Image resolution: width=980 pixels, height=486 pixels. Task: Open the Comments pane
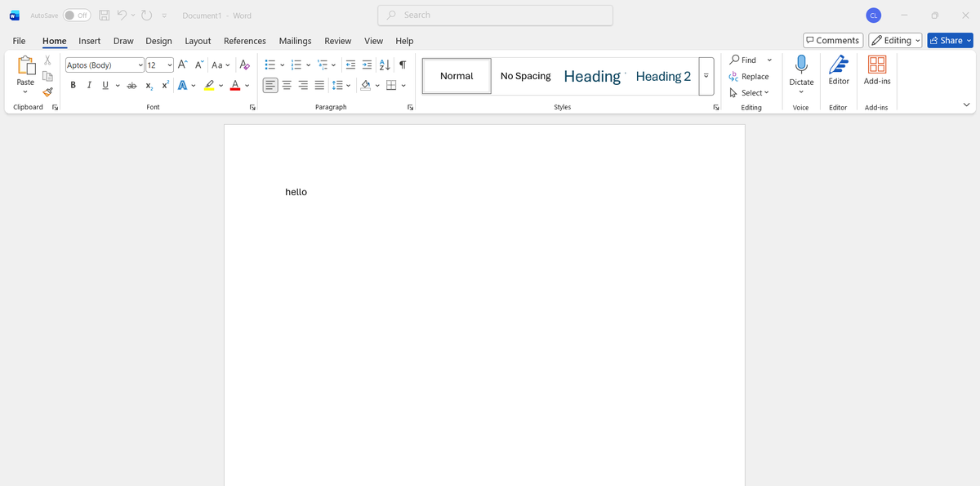pos(833,40)
